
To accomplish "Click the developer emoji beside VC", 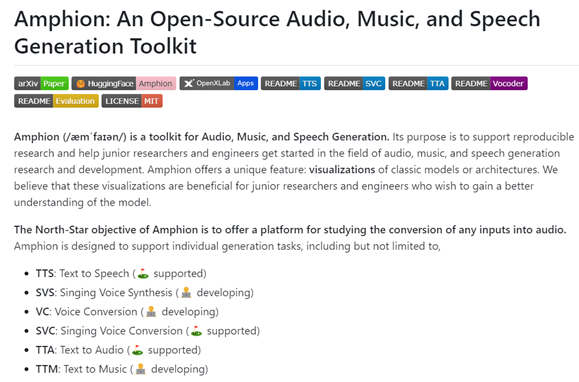I will click(151, 312).
